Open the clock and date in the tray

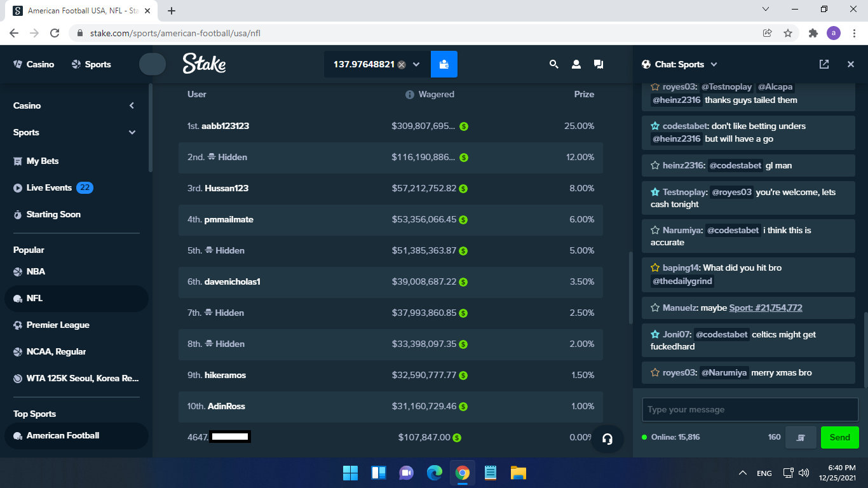(x=837, y=473)
